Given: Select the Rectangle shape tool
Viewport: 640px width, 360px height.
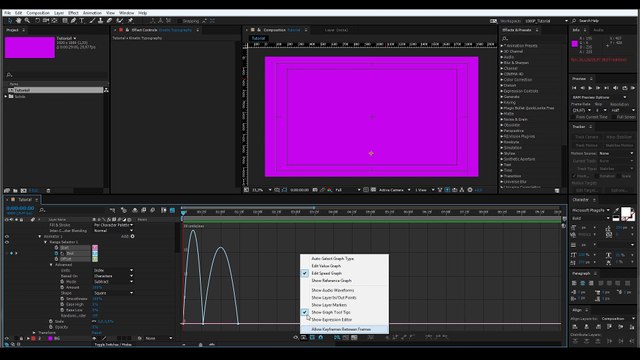Looking at the screenshot, I should coord(64,21).
